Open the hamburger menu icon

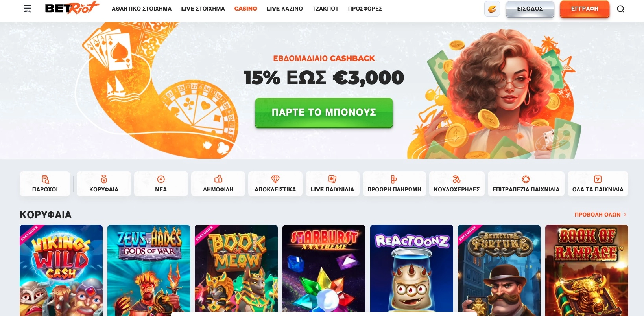(x=28, y=9)
